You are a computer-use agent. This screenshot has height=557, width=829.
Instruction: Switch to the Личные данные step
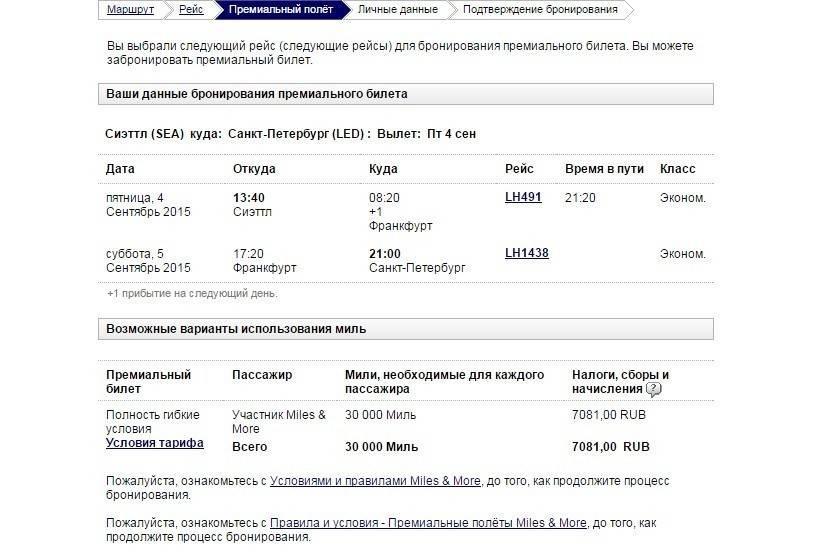point(397,10)
